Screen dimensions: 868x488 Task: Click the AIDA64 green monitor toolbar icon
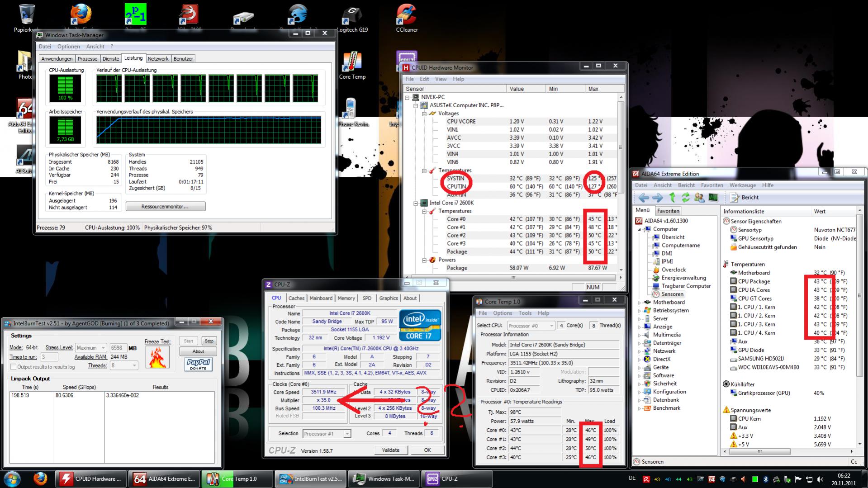point(713,198)
